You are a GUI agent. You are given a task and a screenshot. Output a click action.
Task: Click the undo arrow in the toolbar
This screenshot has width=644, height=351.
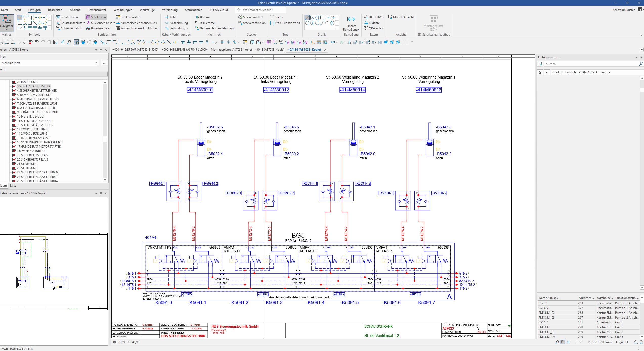click(x=37, y=42)
